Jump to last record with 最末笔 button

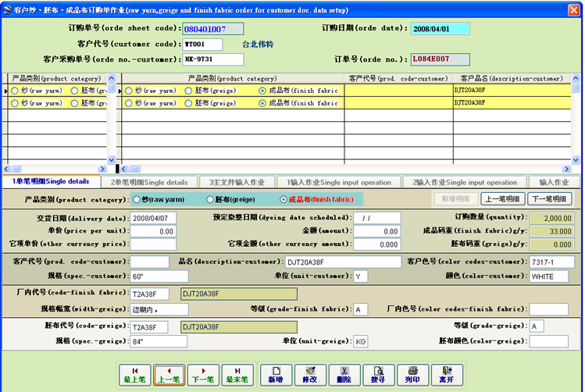[x=237, y=375]
